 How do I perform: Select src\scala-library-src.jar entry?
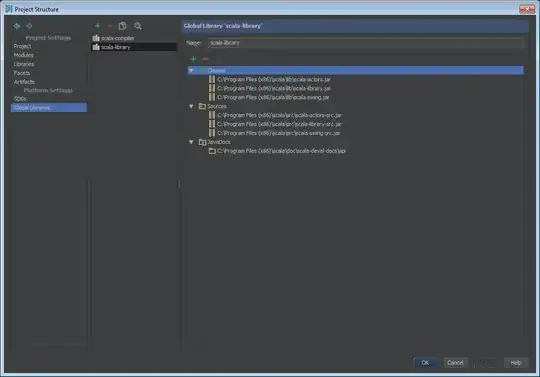coord(279,124)
